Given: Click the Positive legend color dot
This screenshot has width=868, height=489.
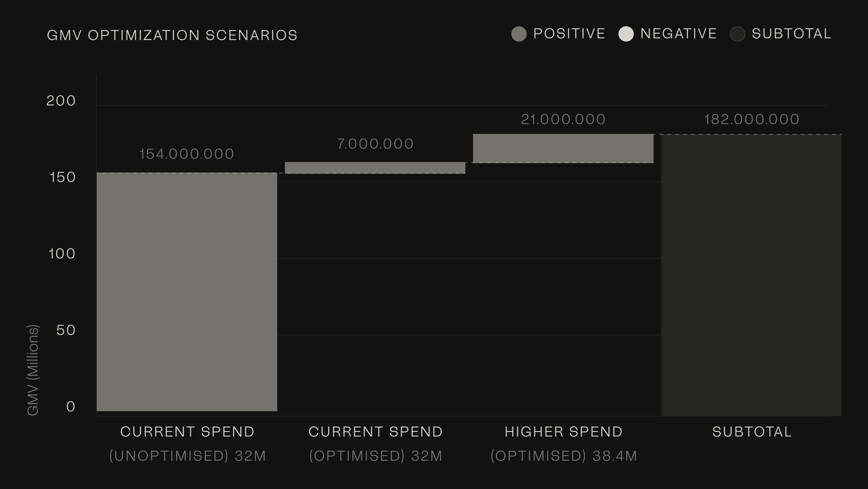Looking at the screenshot, I should click(519, 34).
